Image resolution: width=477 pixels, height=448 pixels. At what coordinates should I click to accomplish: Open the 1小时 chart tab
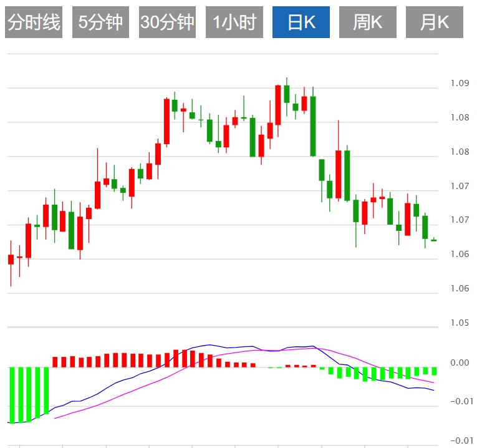(234, 22)
